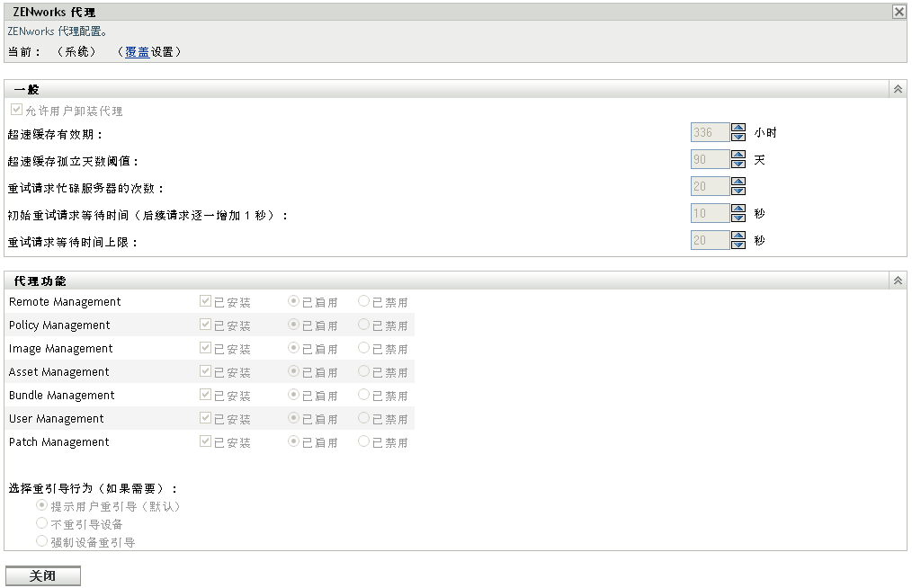Image resolution: width=912 pixels, height=588 pixels.
Task: Collapse the 一般 section with its chevron icon
Action: [x=897, y=87]
